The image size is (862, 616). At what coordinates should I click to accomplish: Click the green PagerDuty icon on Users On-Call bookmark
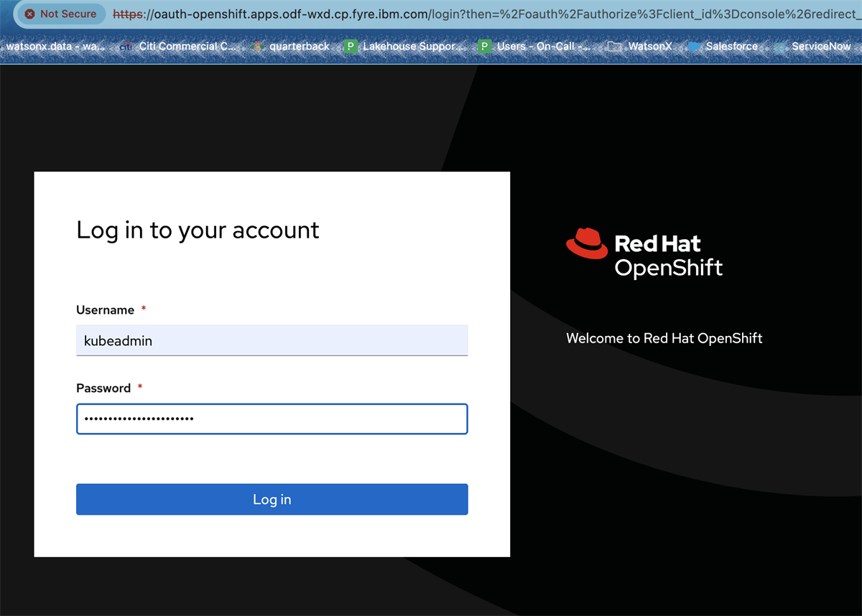[x=485, y=46]
